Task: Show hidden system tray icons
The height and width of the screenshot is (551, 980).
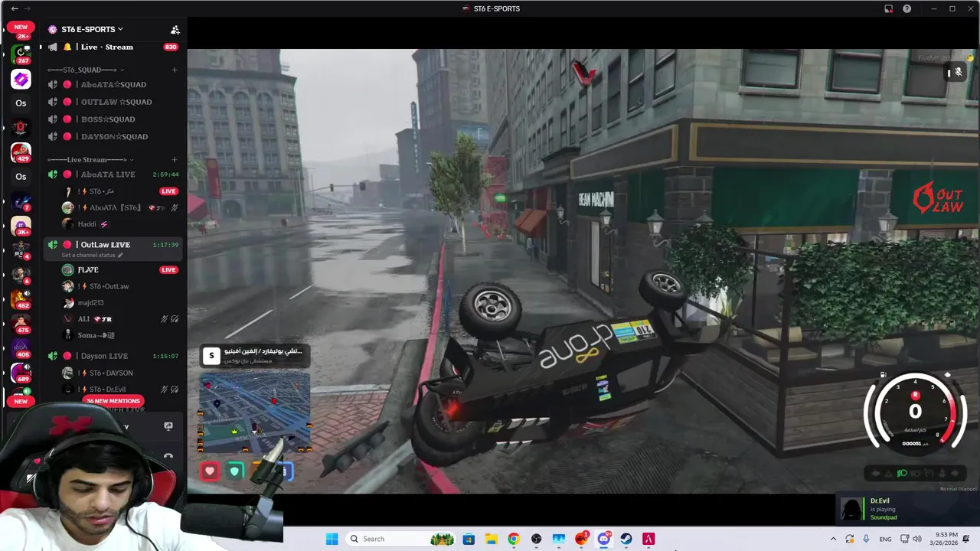Action: coord(833,539)
